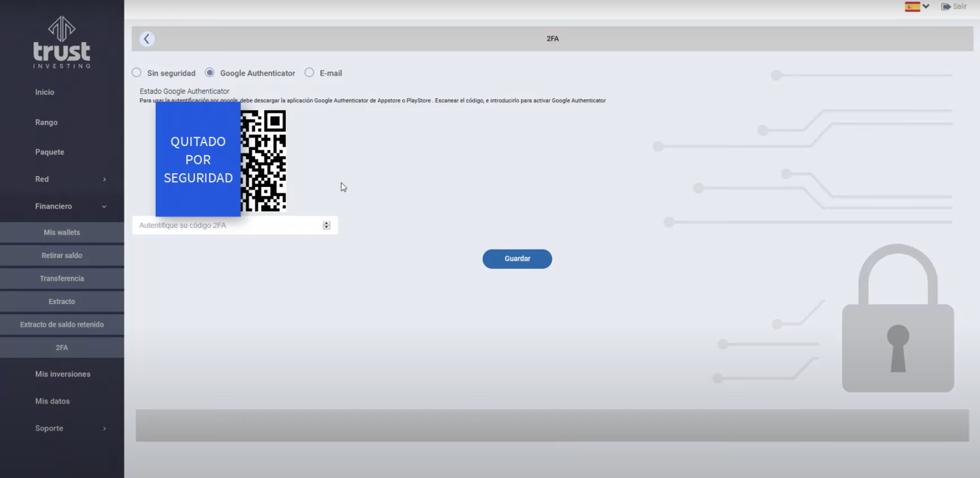Expand the Red submenu
980x478 pixels.
[104, 179]
